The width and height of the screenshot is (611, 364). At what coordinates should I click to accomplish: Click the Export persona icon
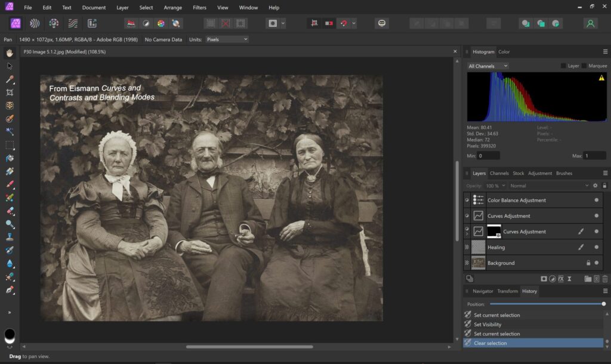coord(92,23)
